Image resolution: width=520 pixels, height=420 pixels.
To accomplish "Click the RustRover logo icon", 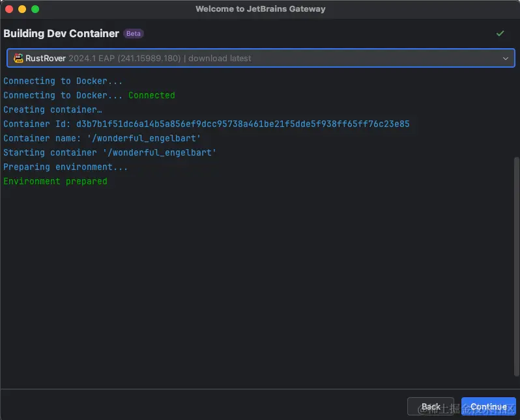I will (x=18, y=58).
